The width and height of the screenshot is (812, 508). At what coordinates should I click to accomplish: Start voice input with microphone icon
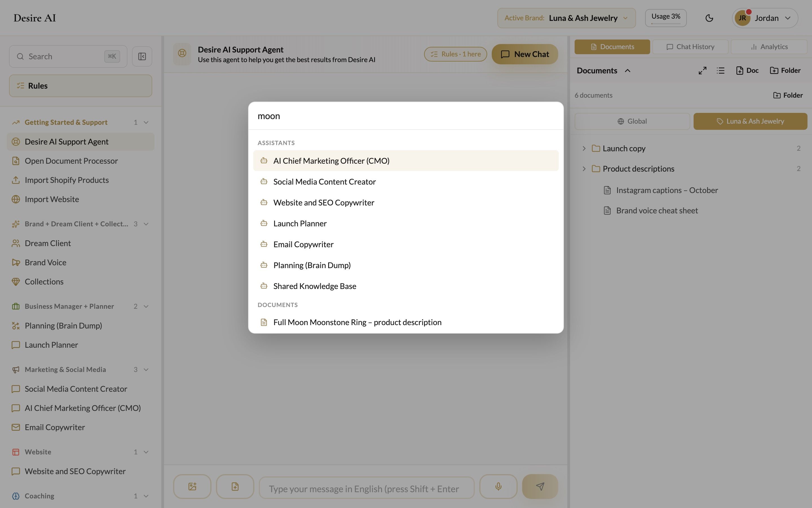[498, 486]
